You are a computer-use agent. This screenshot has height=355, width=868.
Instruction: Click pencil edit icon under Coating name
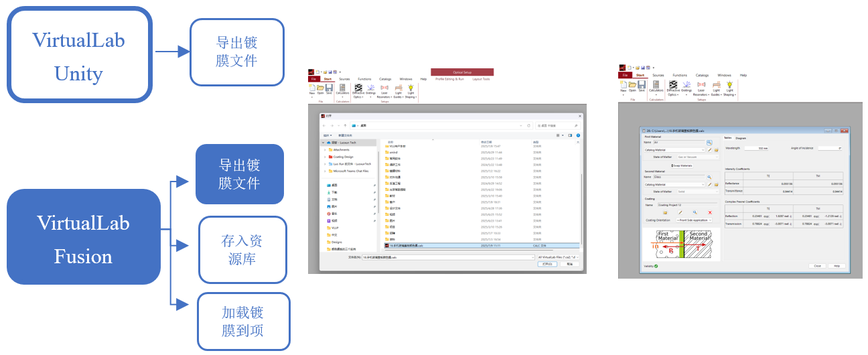[x=680, y=212]
